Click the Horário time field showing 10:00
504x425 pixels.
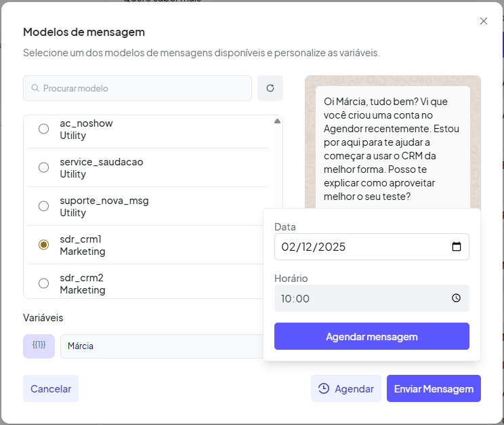(359, 298)
